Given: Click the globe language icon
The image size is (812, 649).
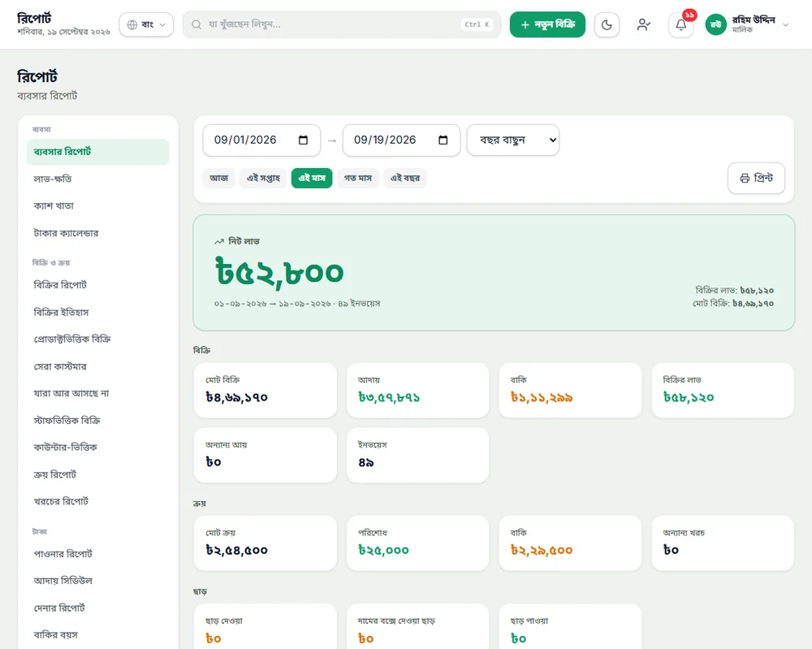Looking at the screenshot, I should (132, 25).
